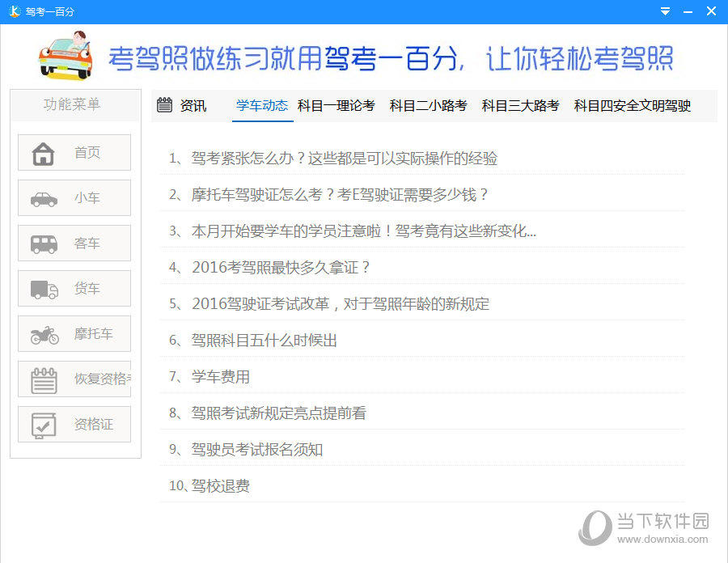Open the 驾校退费 article
728x563 pixels.
coord(221,485)
